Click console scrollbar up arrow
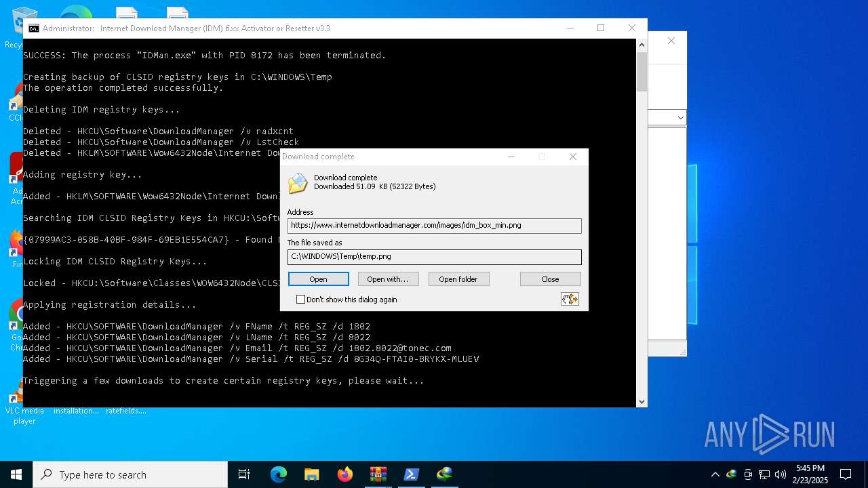Image resolution: width=868 pixels, height=488 pixels. [x=642, y=45]
